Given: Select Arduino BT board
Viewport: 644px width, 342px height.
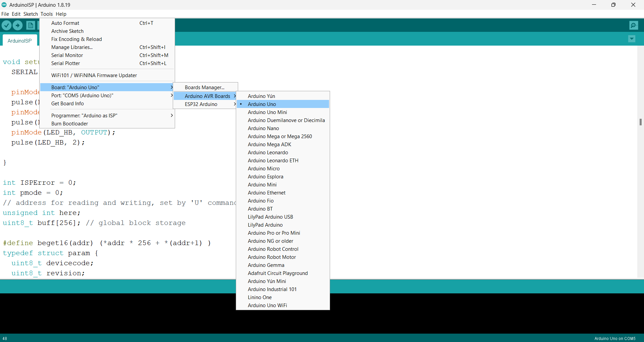Looking at the screenshot, I should point(283,209).
